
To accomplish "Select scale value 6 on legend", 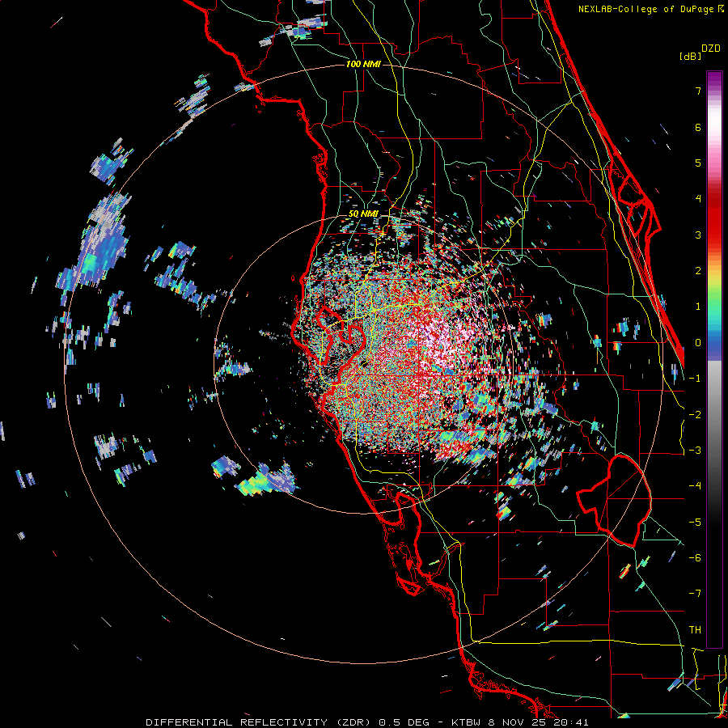I will point(698,127).
